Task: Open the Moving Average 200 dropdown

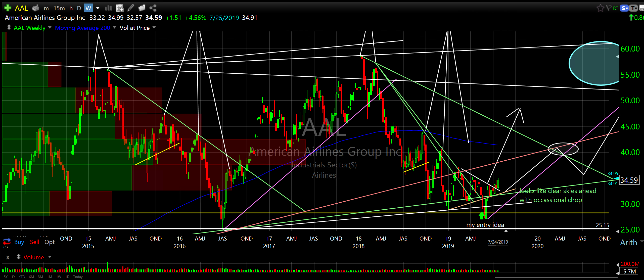Action: 115,28
